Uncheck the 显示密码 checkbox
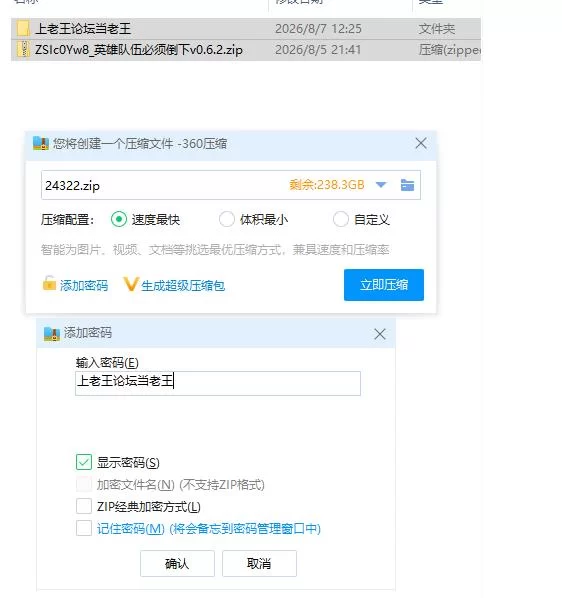The height and width of the screenshot is (598, 562). click(84, 462)
